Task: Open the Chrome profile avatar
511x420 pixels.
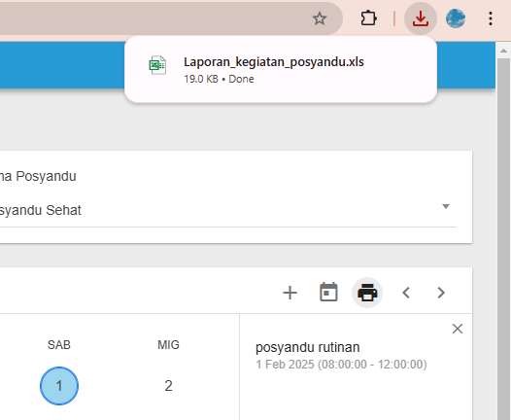Action: pyautogui.click(x=456, y=18)
